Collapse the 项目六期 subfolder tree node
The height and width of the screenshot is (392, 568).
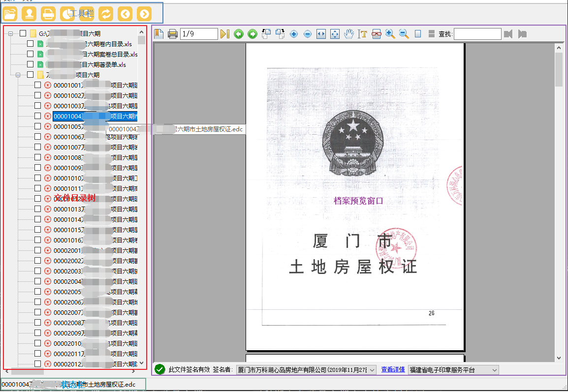(x=18, y=75)
